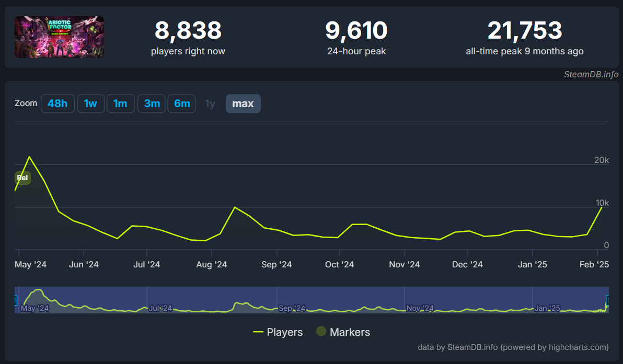Toggle the Players series label in legend

[x=285, y=332]
